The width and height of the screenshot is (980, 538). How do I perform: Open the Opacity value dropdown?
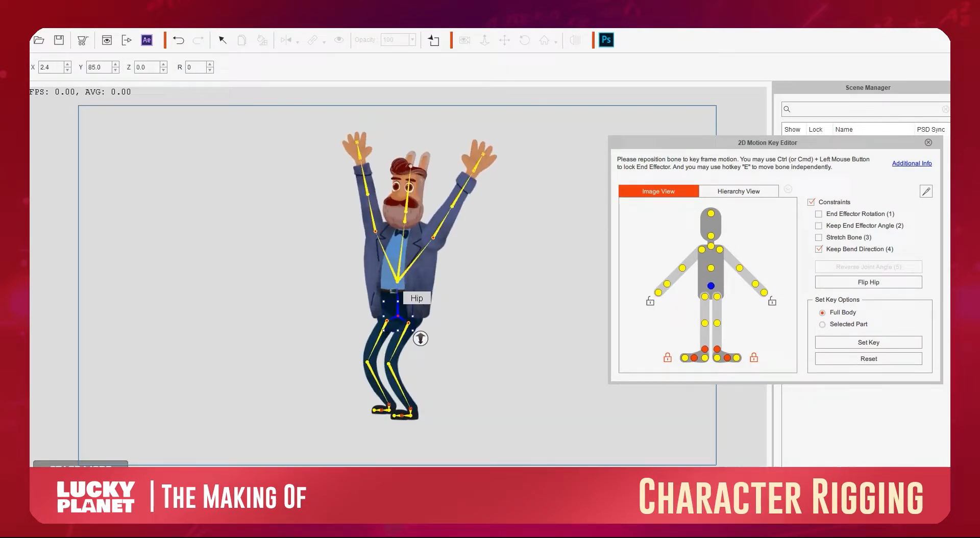[x=411, y=39]
